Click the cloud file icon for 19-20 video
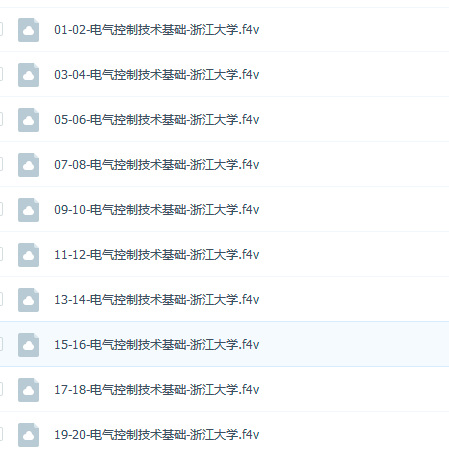 point(28,435)
